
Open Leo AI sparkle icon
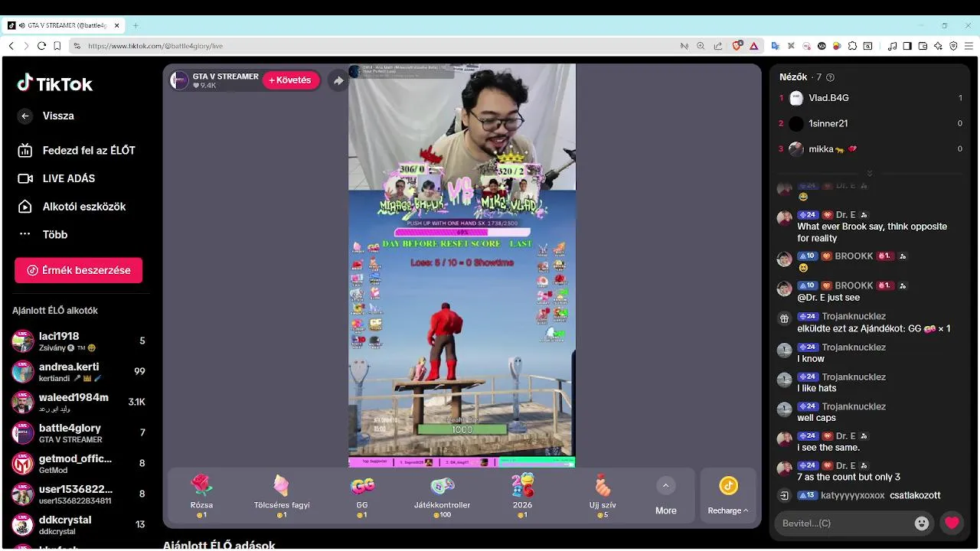coord(938,46)
